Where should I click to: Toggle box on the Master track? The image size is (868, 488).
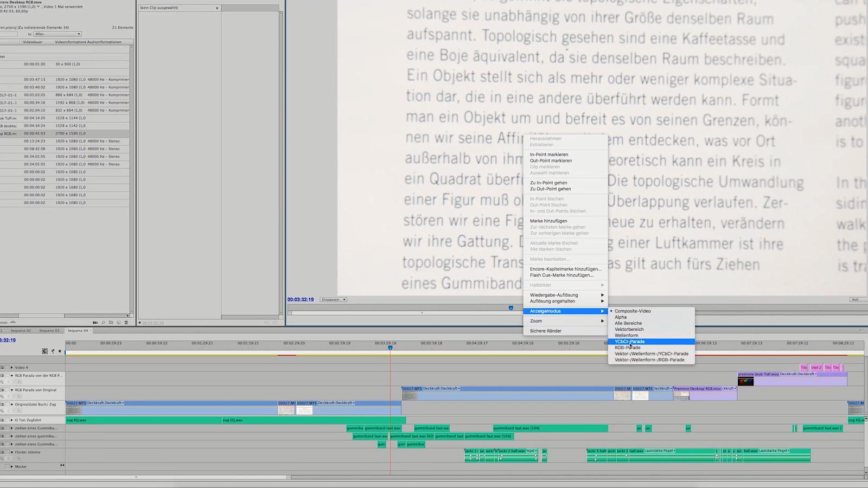point(7,466)
